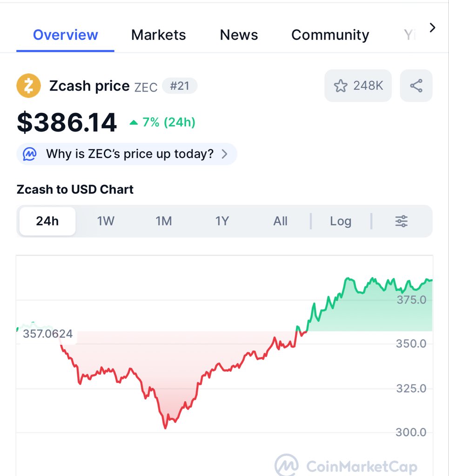Select the 24h chart range

(47, 221)
